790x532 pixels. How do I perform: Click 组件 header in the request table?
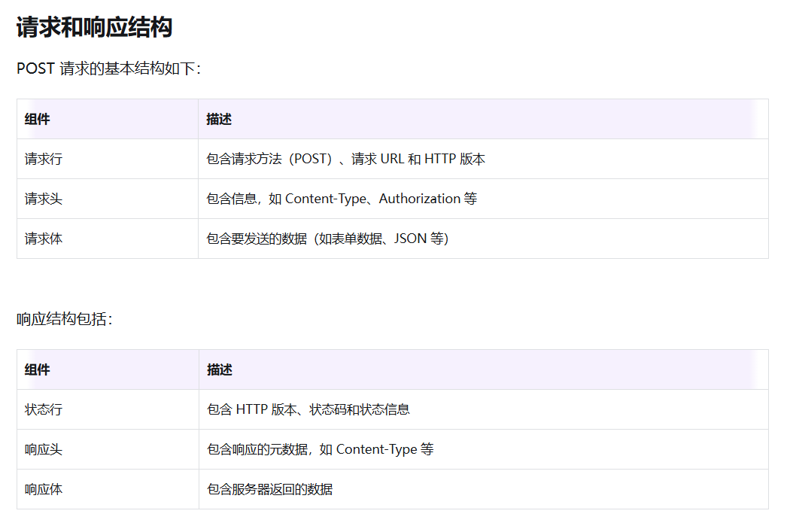(x=38, y=119)
